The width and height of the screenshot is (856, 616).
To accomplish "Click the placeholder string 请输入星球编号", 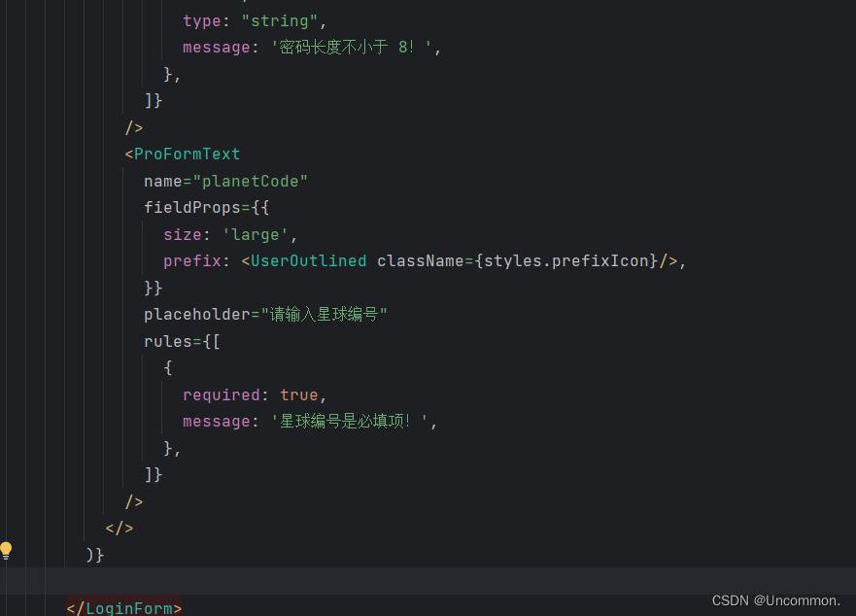I will click(325, 315).
